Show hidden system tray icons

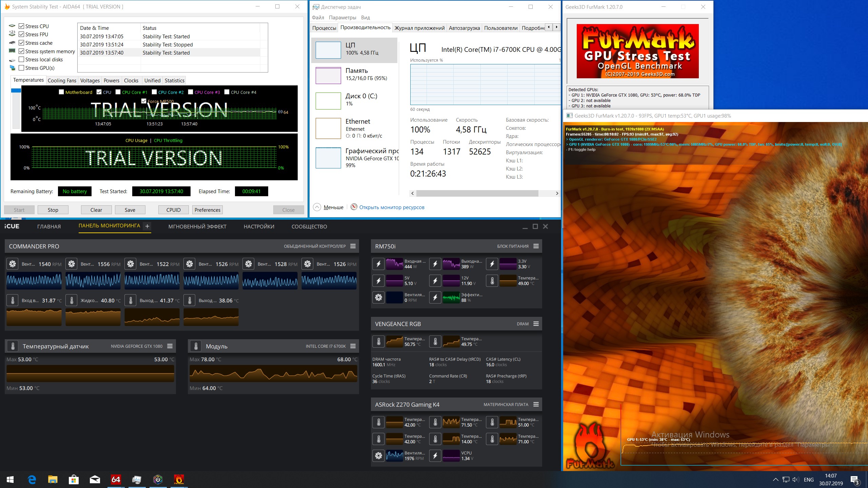tap(775, 480)
